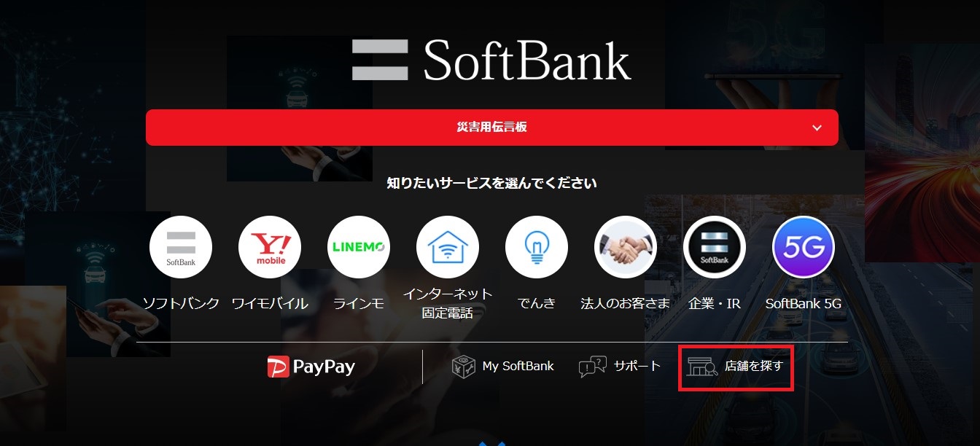This screenshot has width=980, height=446.
Task: Select the black 企業・IR SoftBank icon
Action: pos(715,247)
